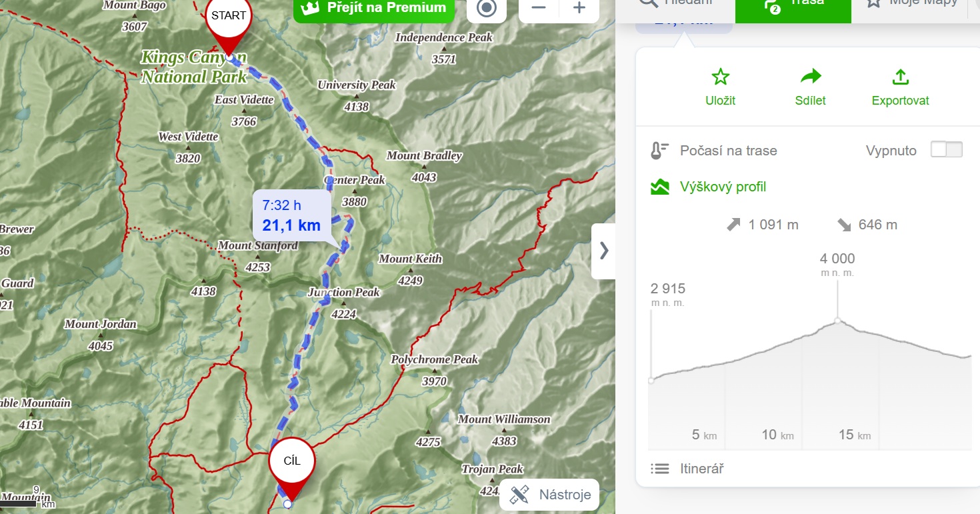Zoom in with the plus button
Viewport: 980px width, 514px height.
pyautogui.click(x=579, y=9)
